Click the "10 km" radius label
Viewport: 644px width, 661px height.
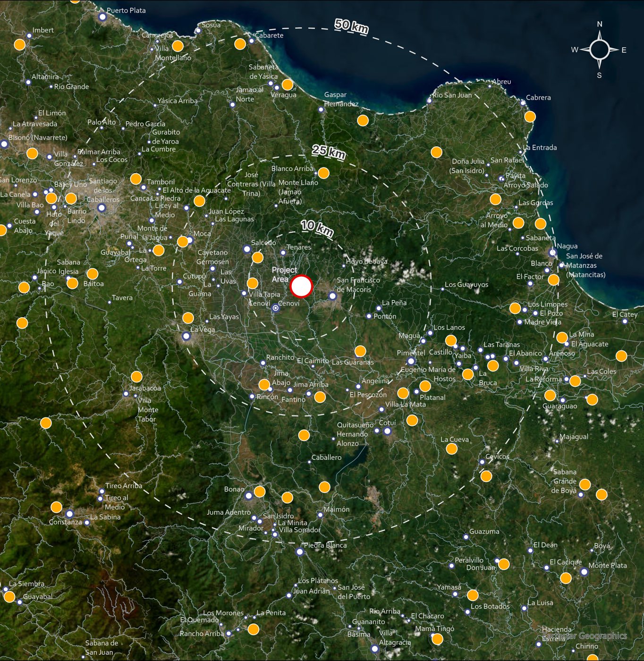tap(317, 228)
